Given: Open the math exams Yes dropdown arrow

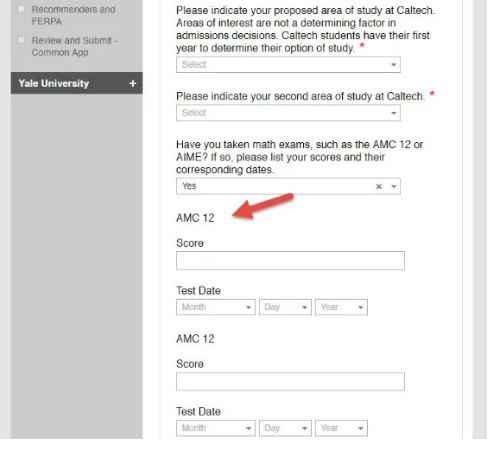Looking at the screenshot, I should 394,186.
